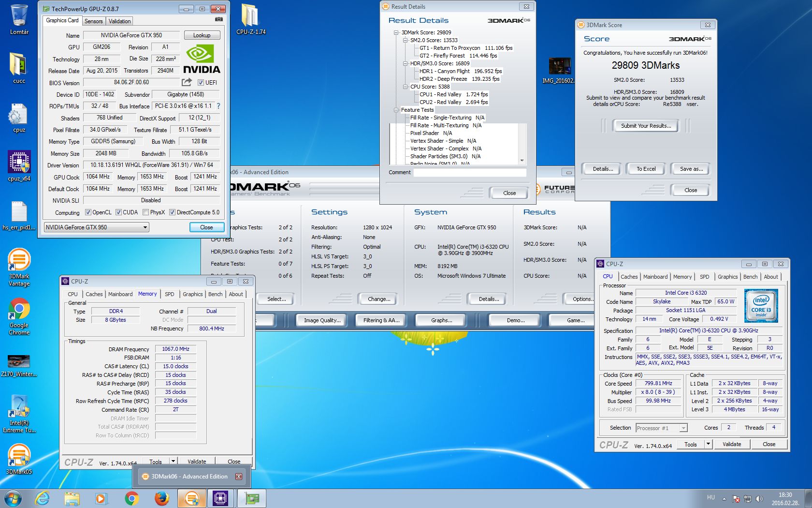Open Google Chrome desktop shortcut
The image size is (812, 508).
click(x=19, y=316)
